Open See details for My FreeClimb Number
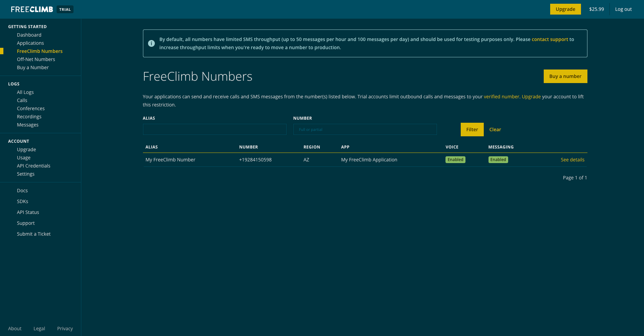This screenshot has height=336, width=644. [x=573, y=160]
